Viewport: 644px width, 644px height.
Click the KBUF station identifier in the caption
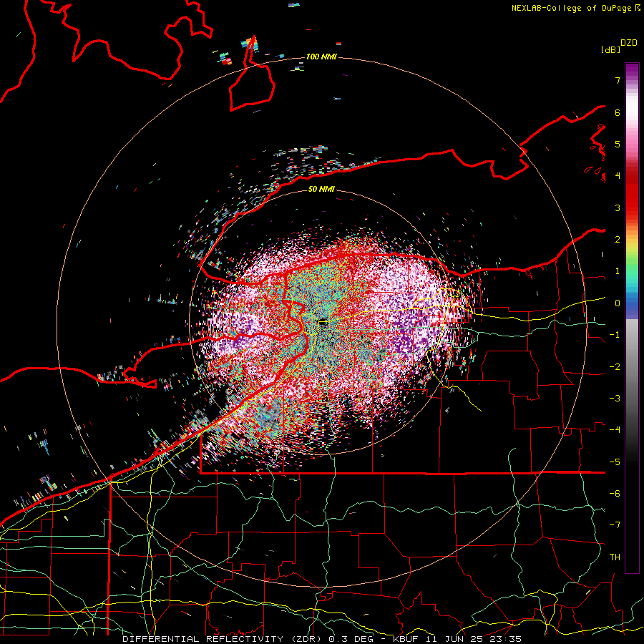[x=404, y=639]
